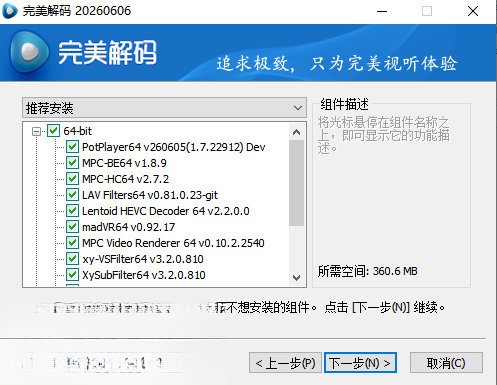
Task: Click the 下一步(N) next button
Action: pyautogui.click(x=360, y=363)
